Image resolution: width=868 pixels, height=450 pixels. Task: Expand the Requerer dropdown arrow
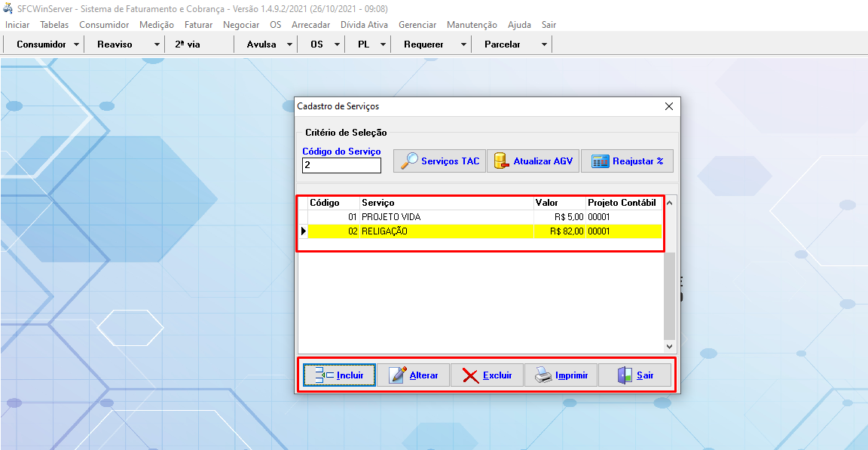[464, 44]
